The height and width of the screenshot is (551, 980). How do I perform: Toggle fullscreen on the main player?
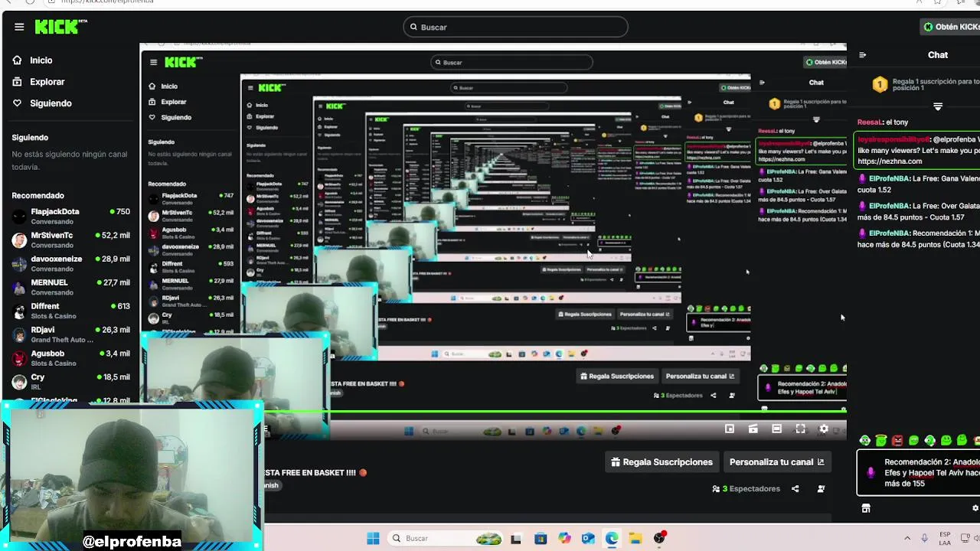coord(800,429)
